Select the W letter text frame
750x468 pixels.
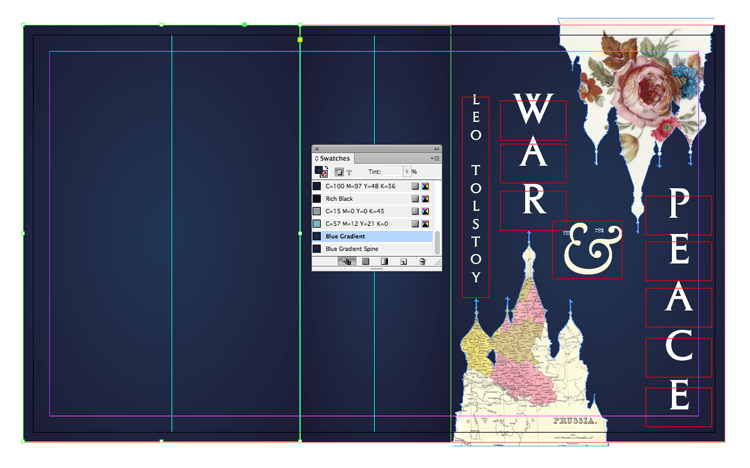click(533, 120)
